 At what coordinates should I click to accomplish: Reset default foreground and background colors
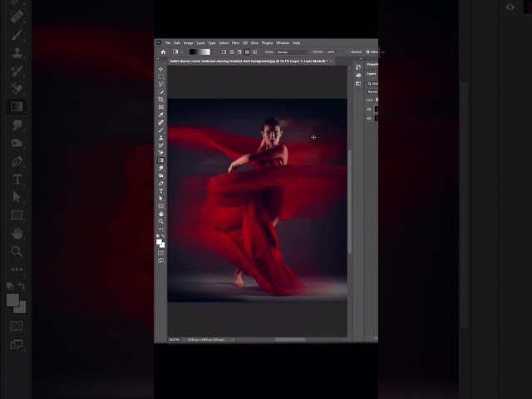point(158,236)
